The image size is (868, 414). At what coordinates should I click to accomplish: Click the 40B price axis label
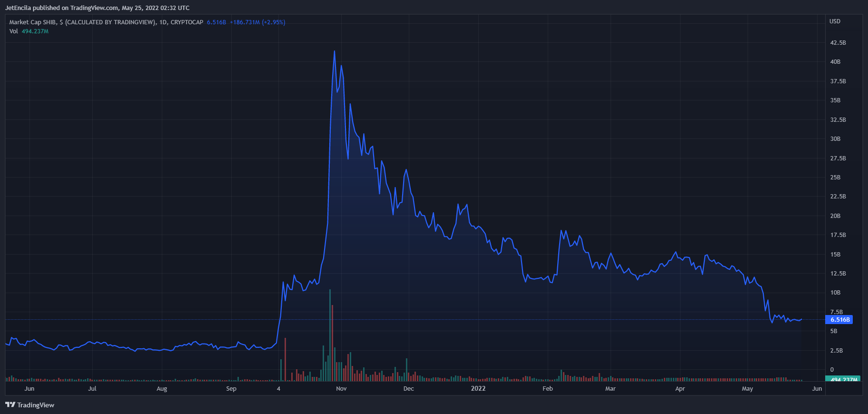coord(835,62)
